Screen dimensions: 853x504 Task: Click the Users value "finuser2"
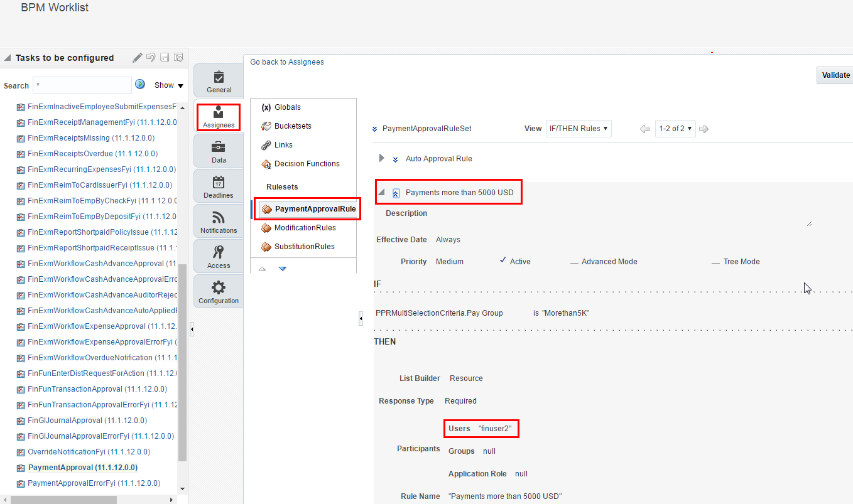click(495, 429)
